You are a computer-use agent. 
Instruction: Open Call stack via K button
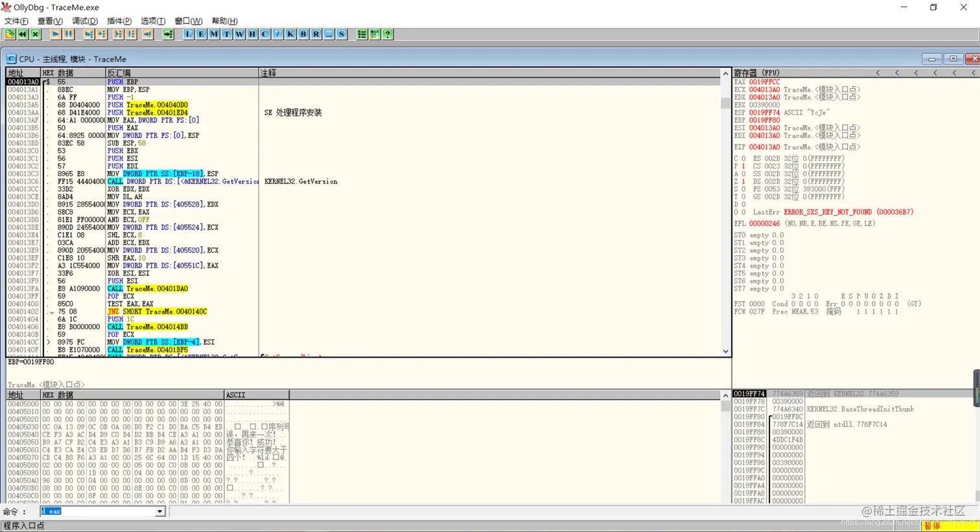click(290, 34)
